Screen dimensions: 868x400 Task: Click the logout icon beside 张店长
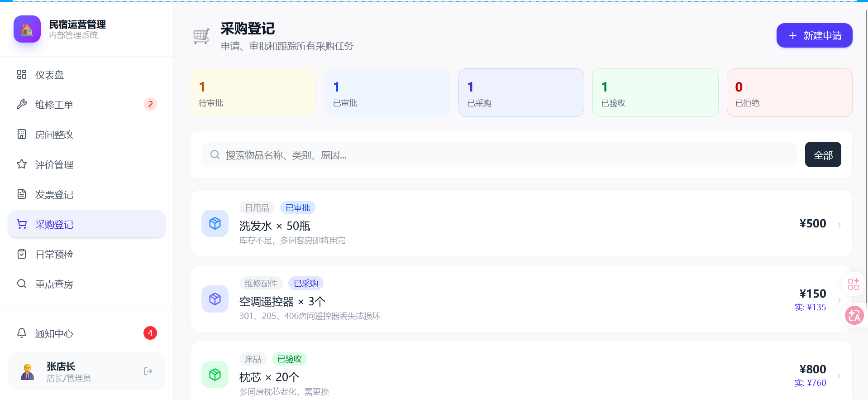coord(148,371)
